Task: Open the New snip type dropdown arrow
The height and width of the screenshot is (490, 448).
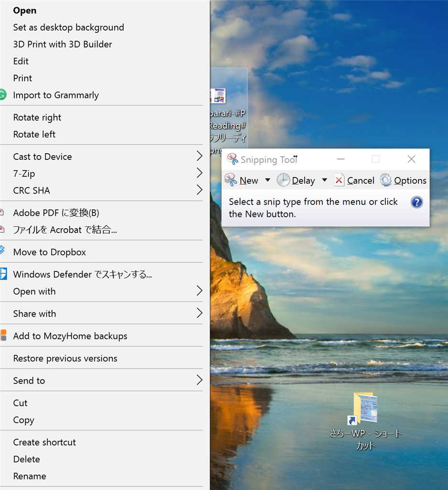Action: pyautogui.click(x=268, y=180)
